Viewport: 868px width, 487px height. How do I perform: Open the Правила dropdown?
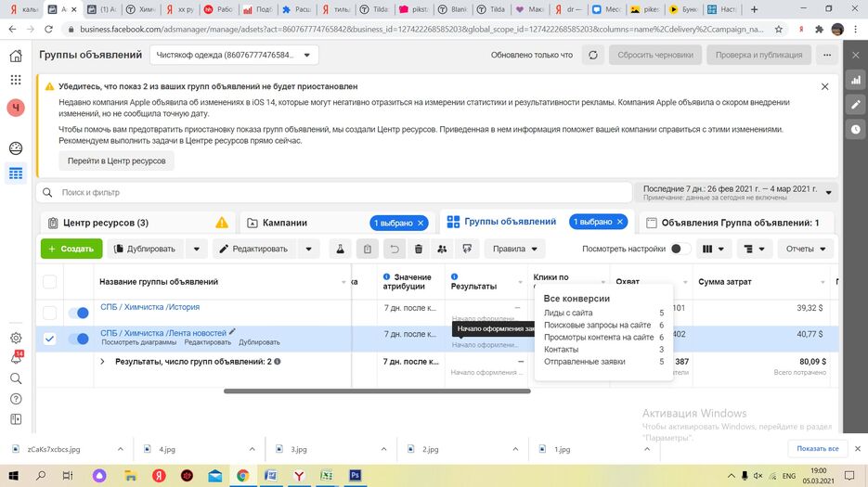[515, 249]
